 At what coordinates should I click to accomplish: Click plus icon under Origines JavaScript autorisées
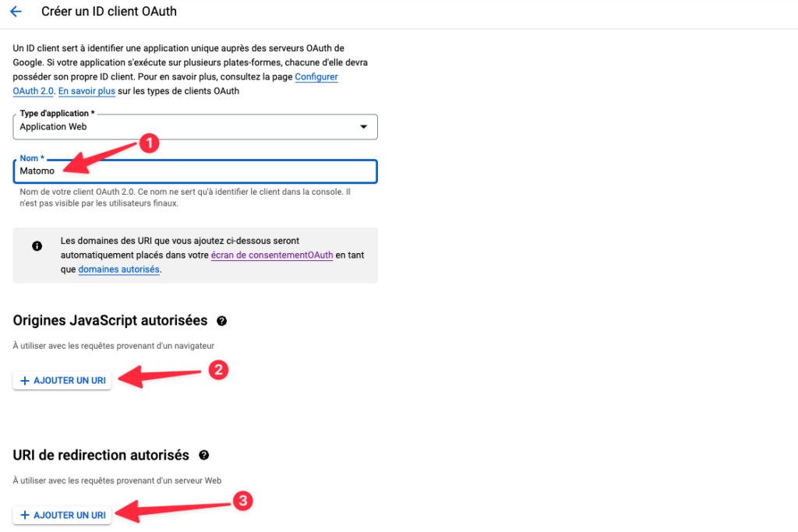(x=25, y=381)
